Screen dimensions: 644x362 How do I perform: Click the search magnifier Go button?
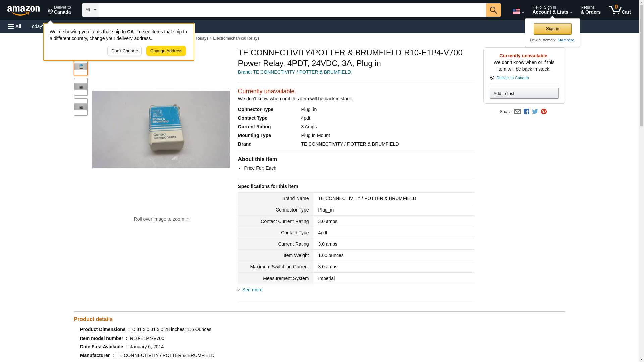coord(493,10)
